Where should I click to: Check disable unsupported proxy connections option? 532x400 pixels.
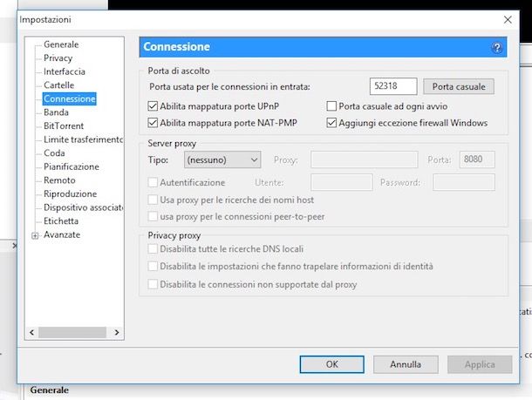click(153, 284)
